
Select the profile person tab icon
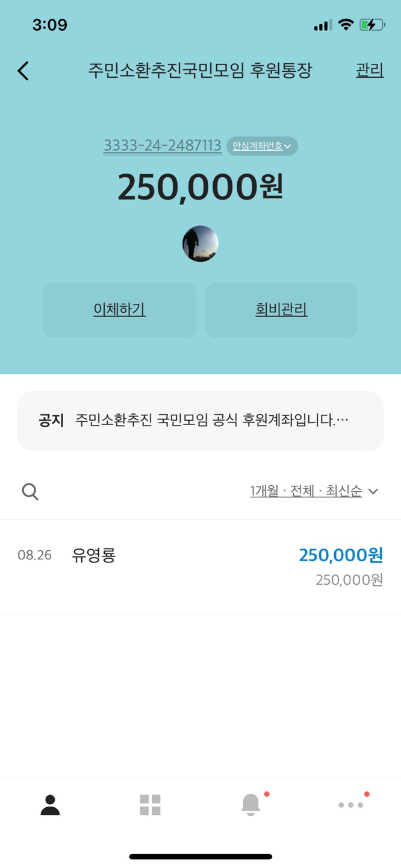pos(50,805)
